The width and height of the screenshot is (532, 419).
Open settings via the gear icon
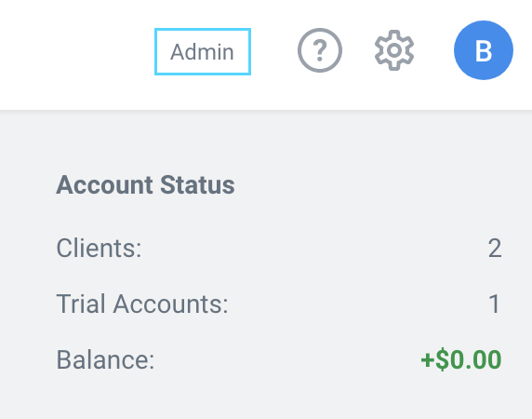tap(394, 50)
